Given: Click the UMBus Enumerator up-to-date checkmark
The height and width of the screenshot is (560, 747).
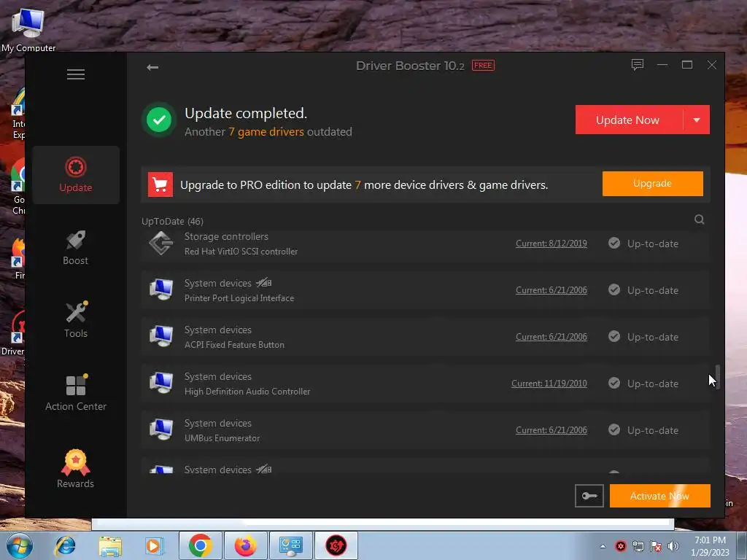Looking at the screenshot, I should [x=614, y=429].
